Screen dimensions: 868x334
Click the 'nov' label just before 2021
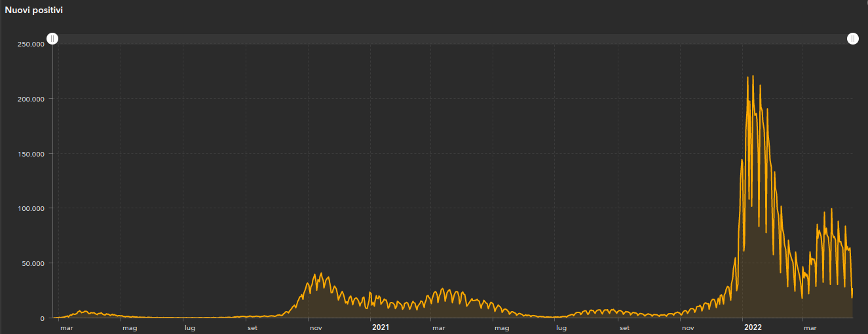(x=315, y=327)
